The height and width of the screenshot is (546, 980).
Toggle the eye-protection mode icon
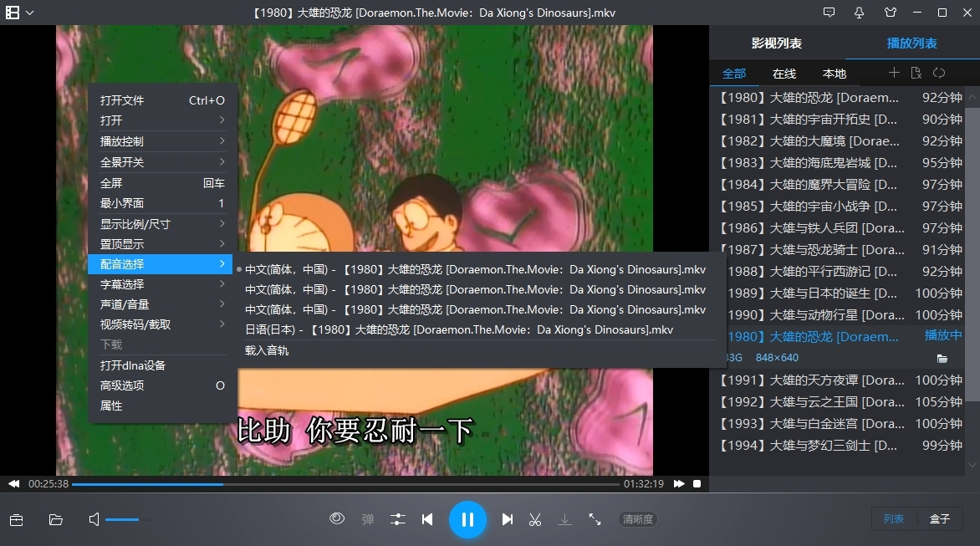tap(337, 518)
